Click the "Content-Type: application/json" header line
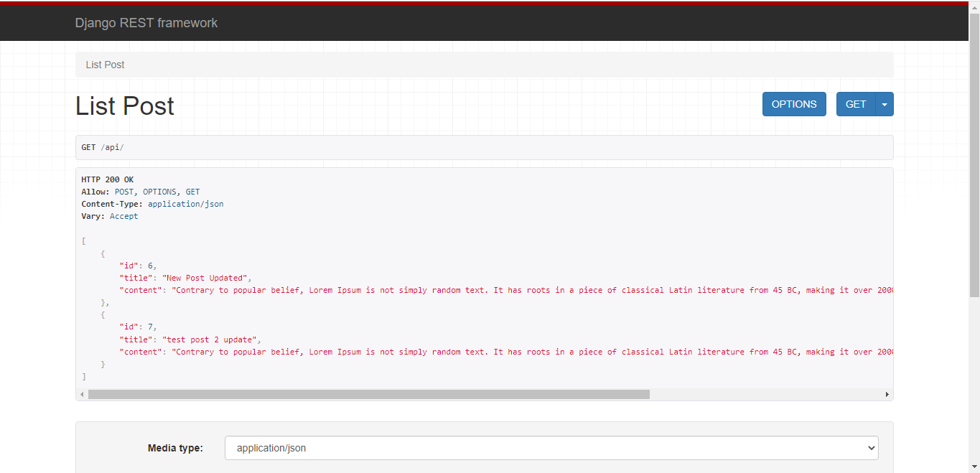Viewport: 980px width, 473px height. [x=152, y=204]
